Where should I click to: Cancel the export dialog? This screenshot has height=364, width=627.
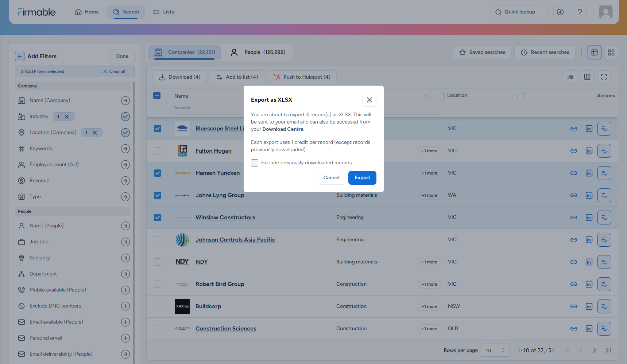(x=331, y=178)
